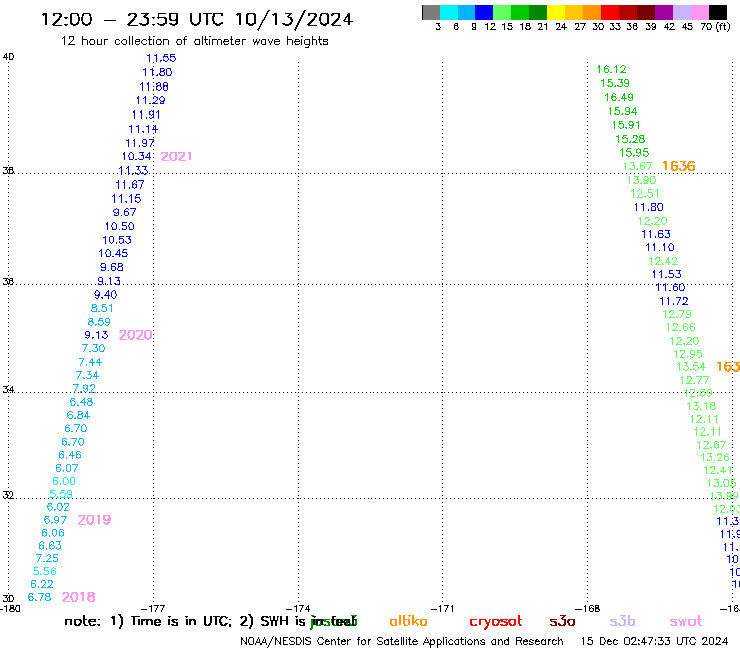Image resolution: width=740 pixels, height=650 pixels.
Task: Click the '70 (ft)' scale unit label
Action: pos(715,27)
